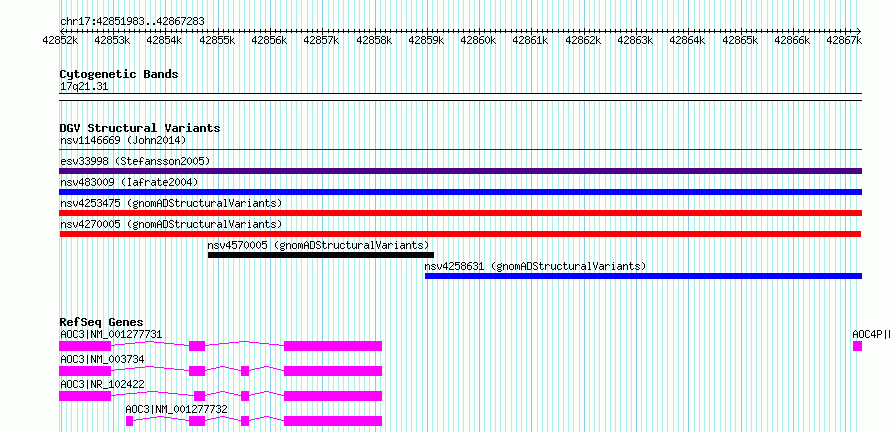Screen dimensions: 890x432
Task: Select the RefSeq Genes track title
Action: [102, 322]
